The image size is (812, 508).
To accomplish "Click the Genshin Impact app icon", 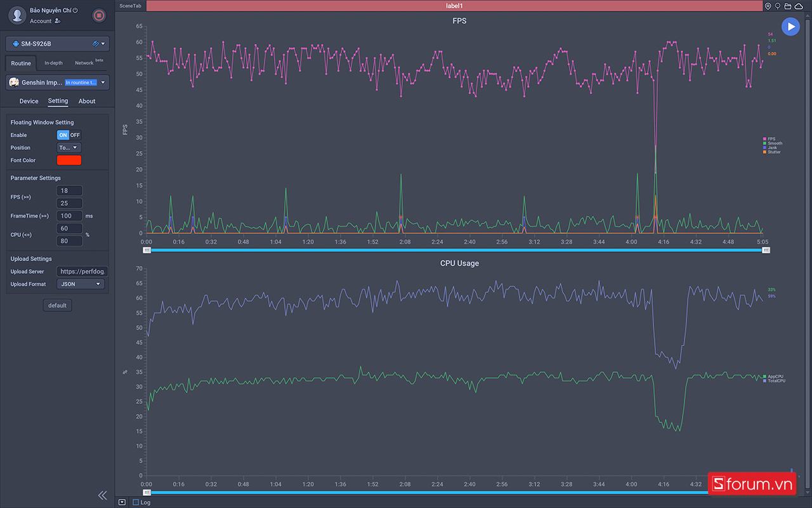I will click(13, 82).
